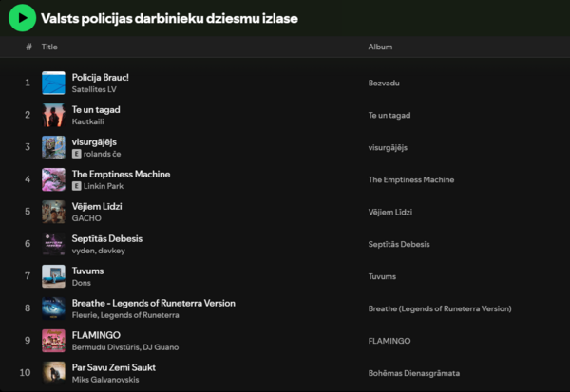Open the Bezvadu album
570x392 pixels.
pyautogui.click(x=384, y=84)
